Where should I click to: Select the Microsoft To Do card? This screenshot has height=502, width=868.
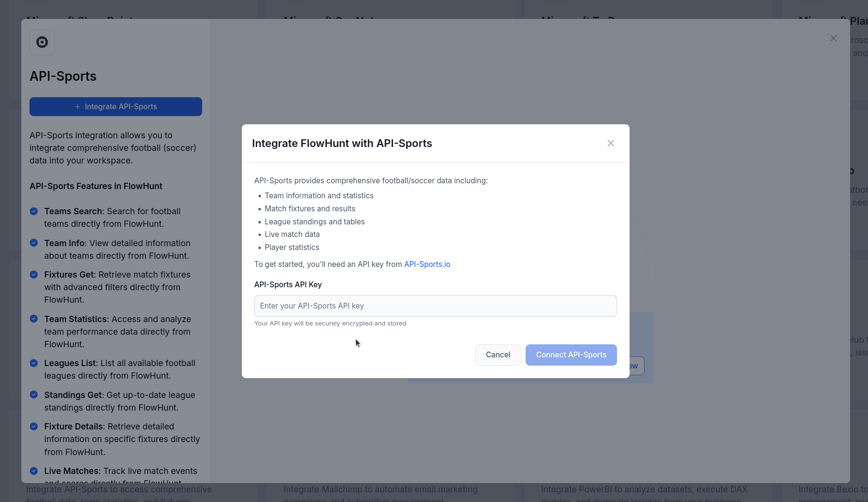point(571,21)
